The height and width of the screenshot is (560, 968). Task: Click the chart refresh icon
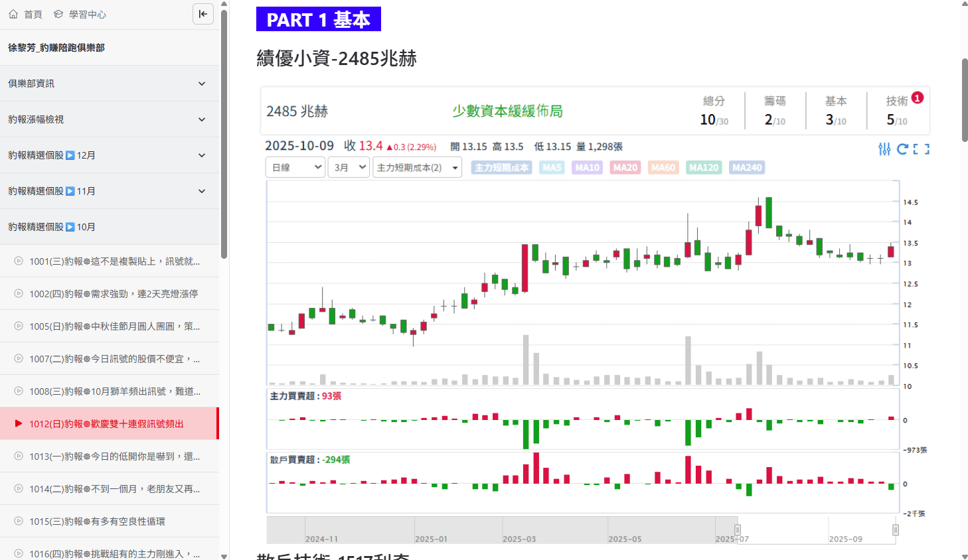click(x=902, y=149)
